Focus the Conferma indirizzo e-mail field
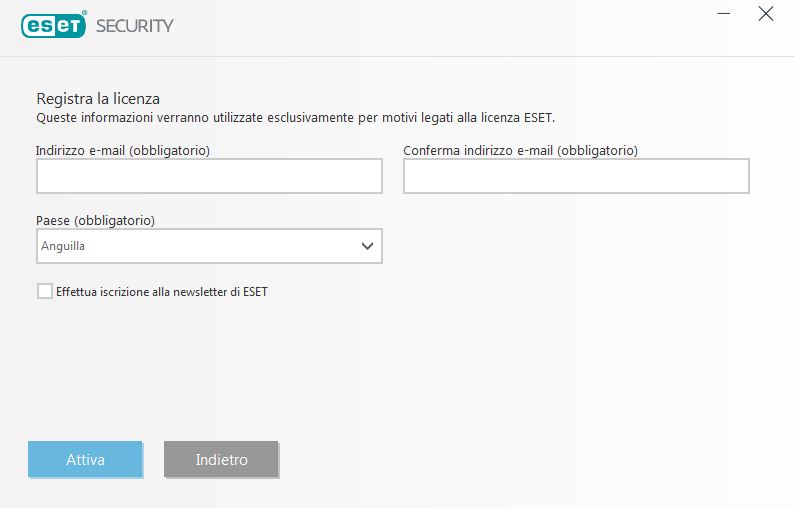 [576, 177]
